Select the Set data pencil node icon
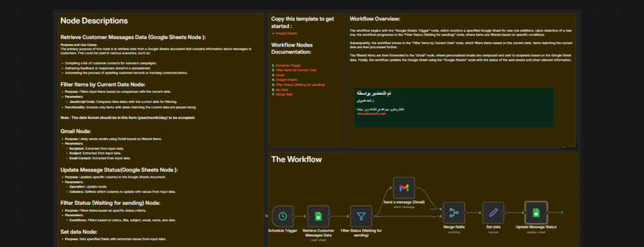The width and height of the screenshot is (644, 247). (x=493, y=212)
